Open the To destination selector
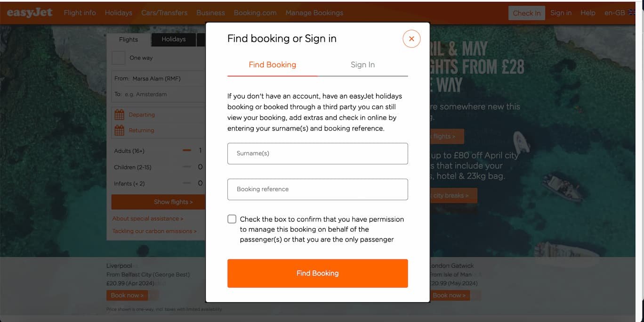644x322 pixels. point(155,94)
